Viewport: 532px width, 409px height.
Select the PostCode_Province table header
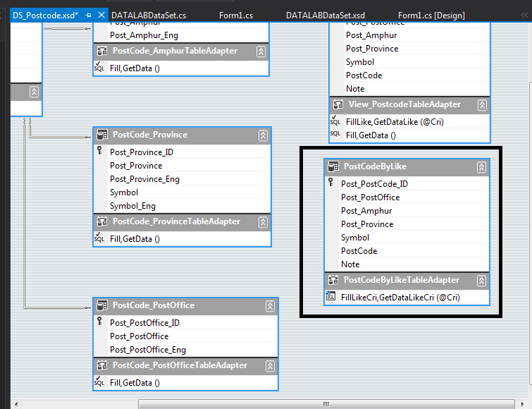coord(182,135)
